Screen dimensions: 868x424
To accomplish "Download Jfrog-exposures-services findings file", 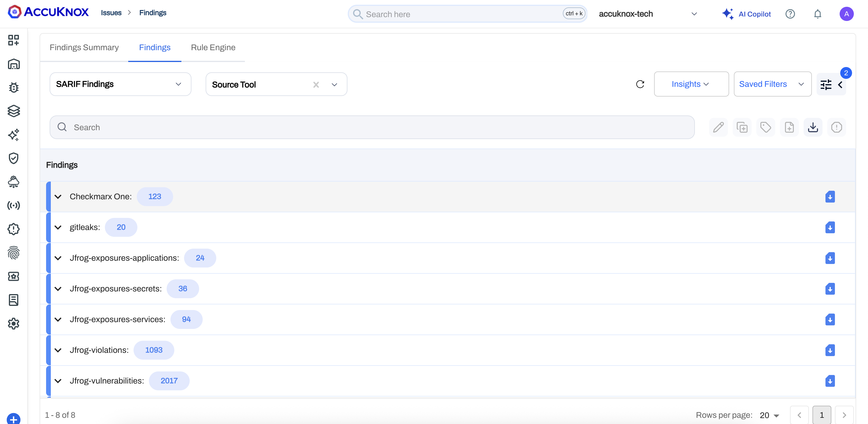I will click(830, 319).
